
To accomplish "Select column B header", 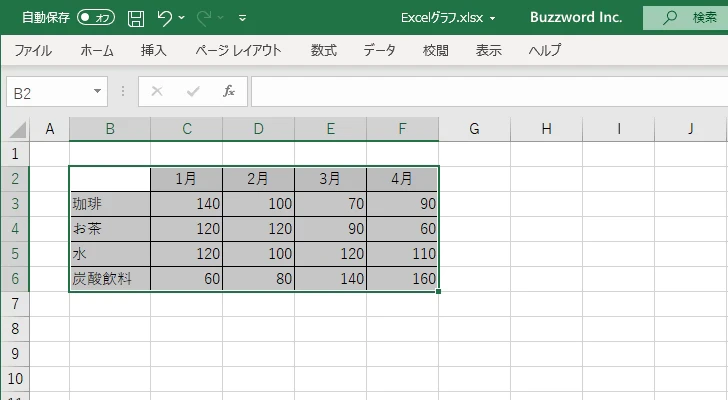I will [x=110, y=129].
